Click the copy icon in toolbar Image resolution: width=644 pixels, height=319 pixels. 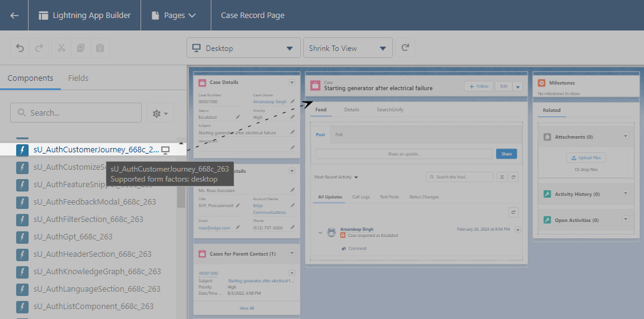click(80, 48)
